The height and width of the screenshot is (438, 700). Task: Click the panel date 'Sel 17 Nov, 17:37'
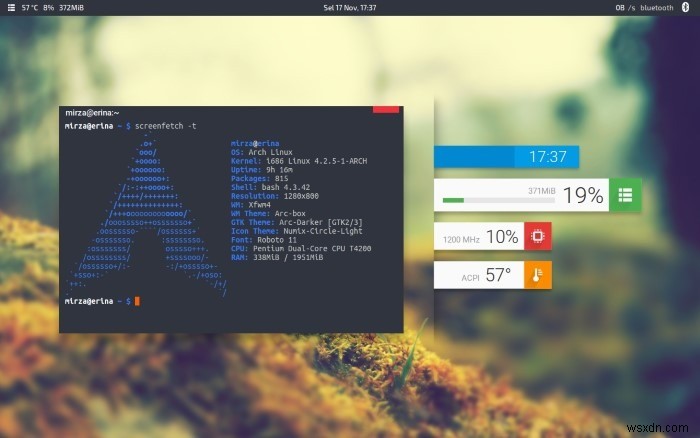click(350, 8)
